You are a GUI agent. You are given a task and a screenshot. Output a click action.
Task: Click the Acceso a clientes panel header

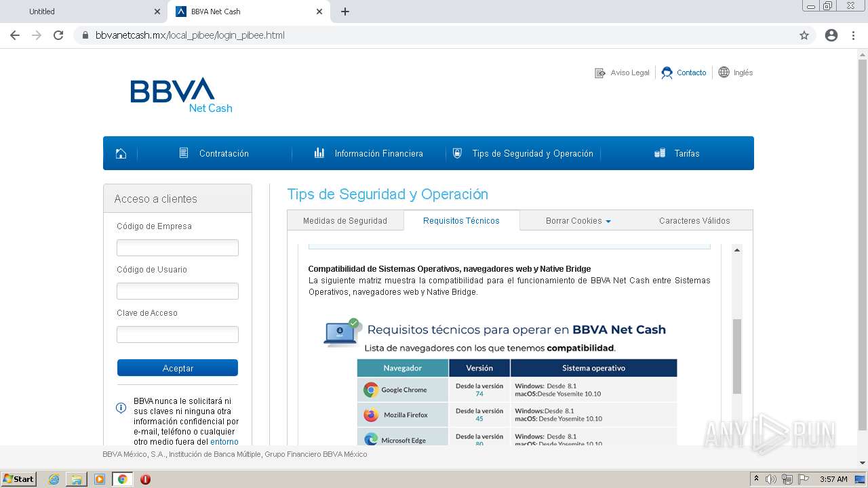pos(178,199)
